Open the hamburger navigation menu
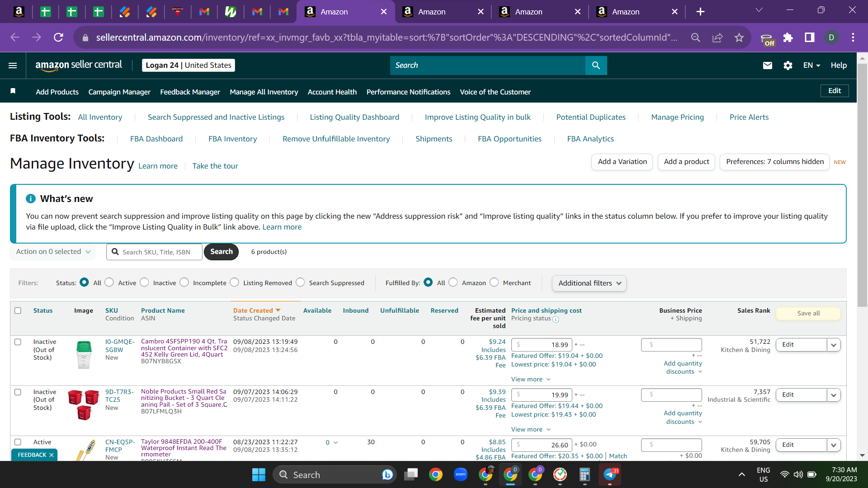This screenshot has width=868, height=488. (13, 66)
